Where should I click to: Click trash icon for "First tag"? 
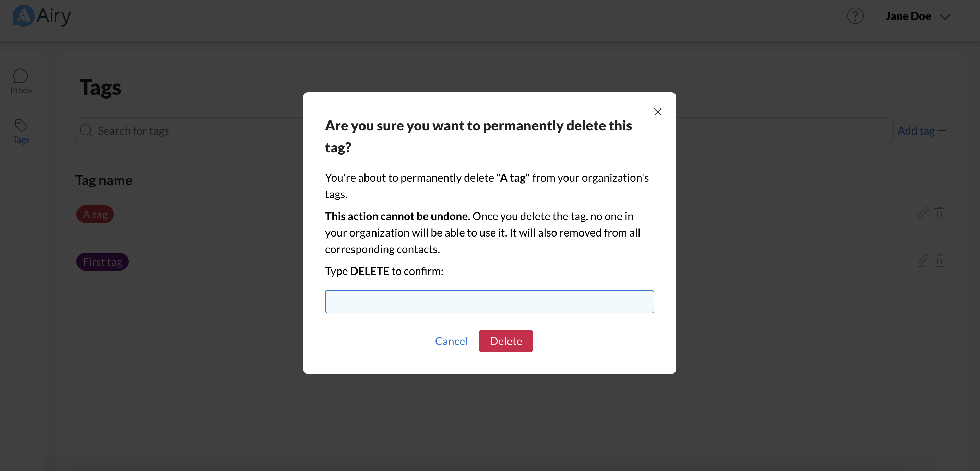pos(939,261)
